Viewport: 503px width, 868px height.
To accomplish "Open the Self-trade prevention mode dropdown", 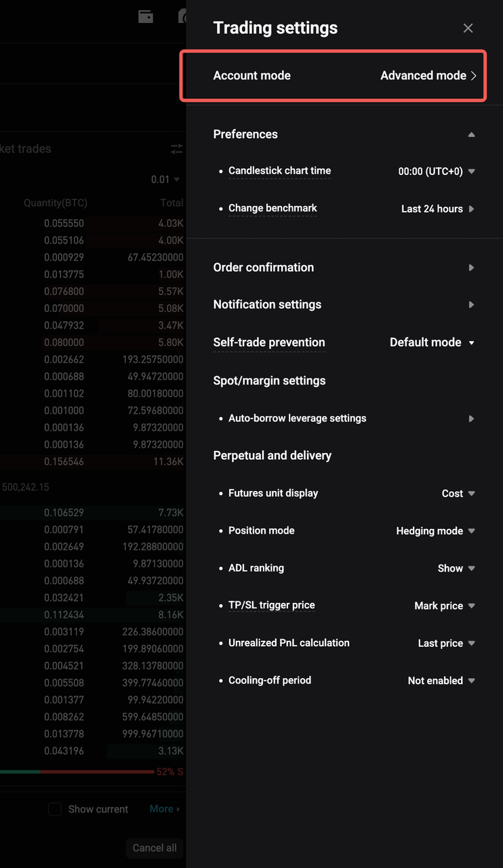I will (432, 342).
